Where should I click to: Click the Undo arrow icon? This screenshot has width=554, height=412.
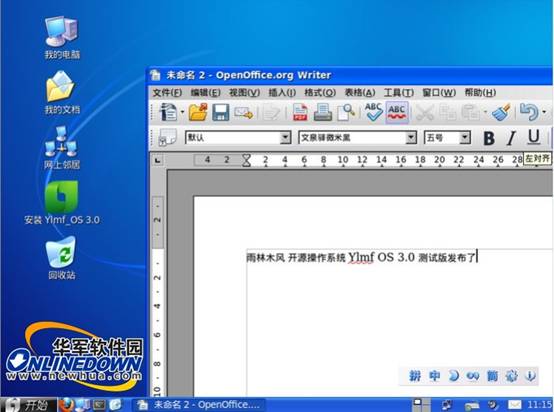529,112
